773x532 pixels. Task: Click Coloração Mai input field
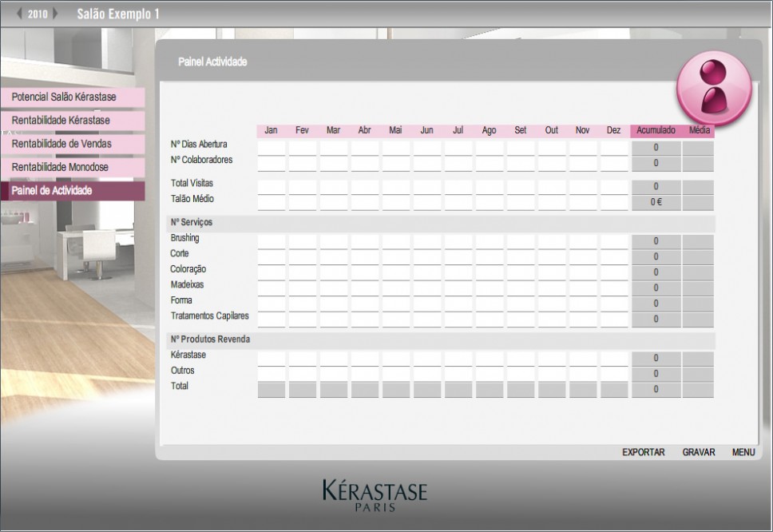coord(396,272)
